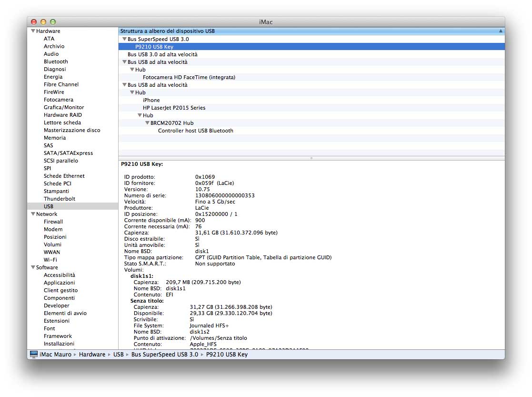Click the green zoom window button
This screenshot has width=532, height=397.
pyautogui.click(x=53, y=22)
